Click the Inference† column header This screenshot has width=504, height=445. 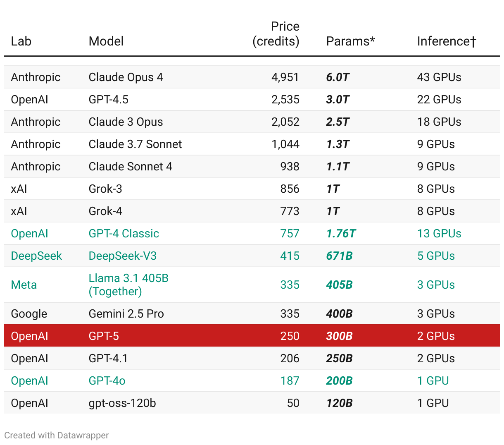pyautogui.click(x=447, y=41)
